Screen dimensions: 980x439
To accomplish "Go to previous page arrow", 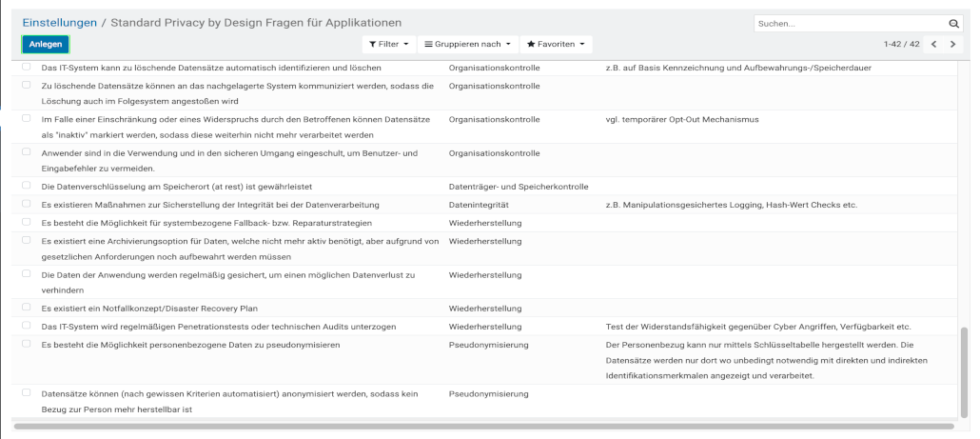I will [934, 45].
